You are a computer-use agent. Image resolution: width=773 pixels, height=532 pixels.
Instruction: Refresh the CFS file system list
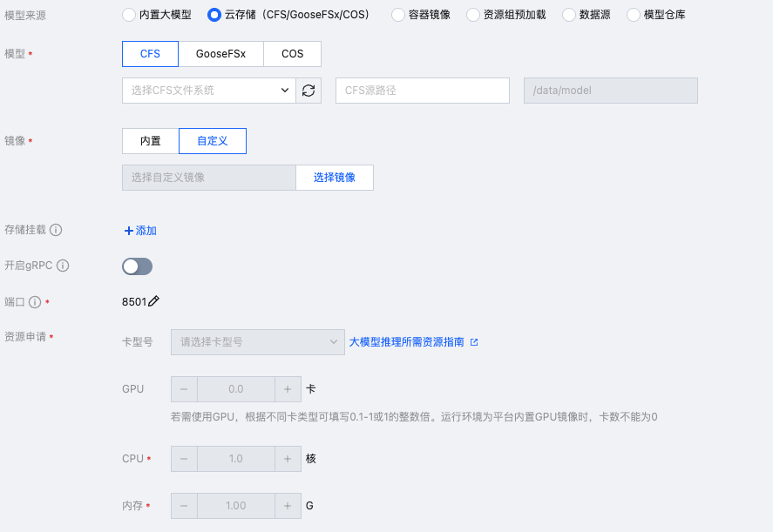(x=309, y=91)
